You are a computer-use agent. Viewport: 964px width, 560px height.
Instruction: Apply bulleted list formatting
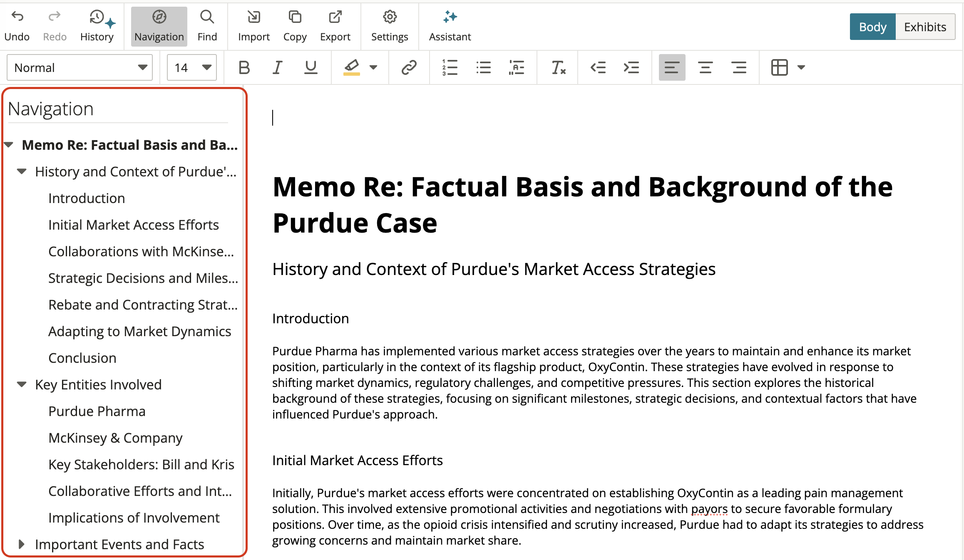point(483,67)
